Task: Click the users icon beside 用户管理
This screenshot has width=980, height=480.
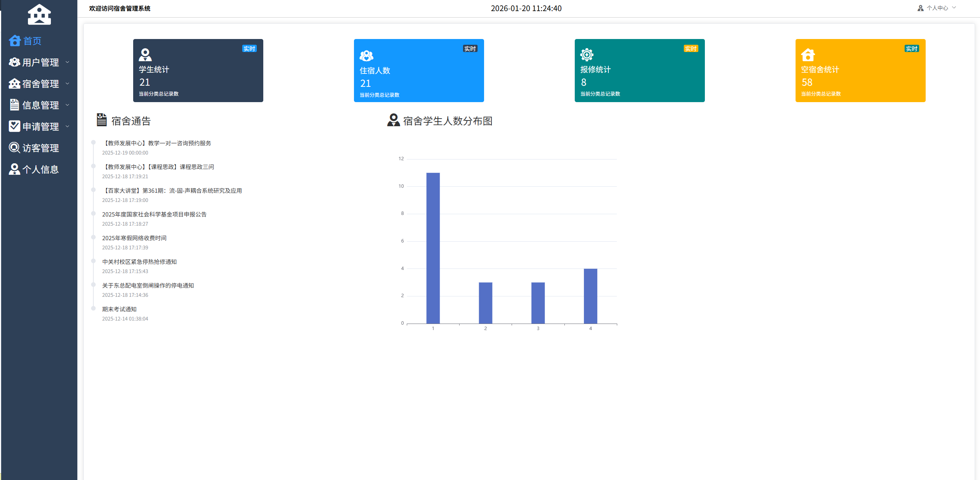Action: click(x=15, y=62)
